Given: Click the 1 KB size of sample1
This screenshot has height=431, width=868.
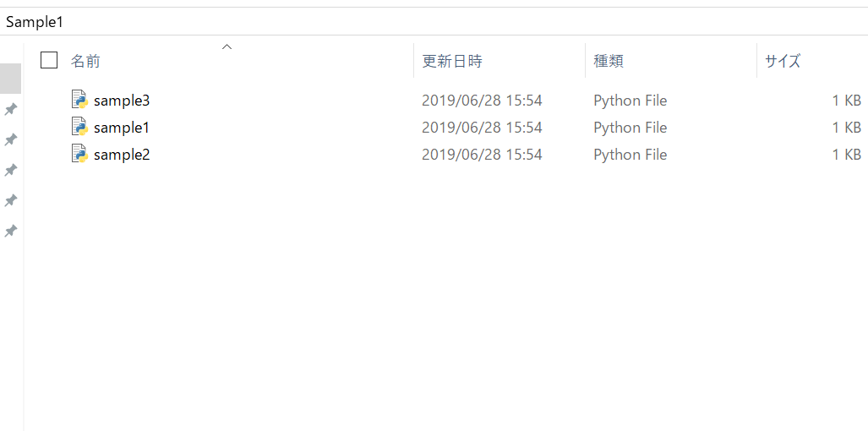Looking at the screenshot, I should click(847, 128).
